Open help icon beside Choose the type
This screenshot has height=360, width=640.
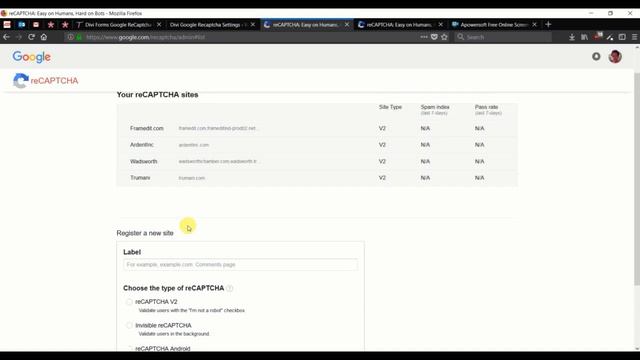pos(230,288)
